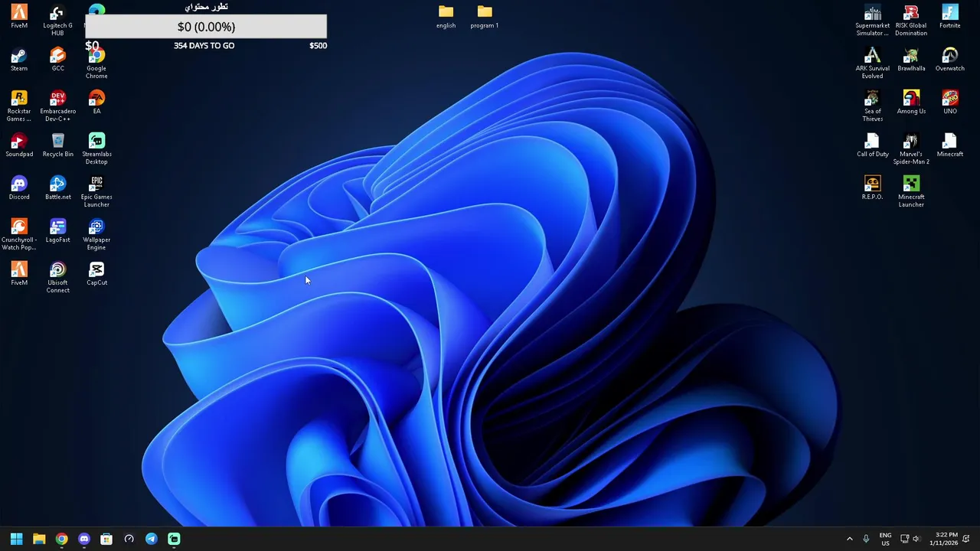Viewport: 980px width, 551px height.
Task: Select the Google Chrome desktop shortcut
Action: pos(96,64)
